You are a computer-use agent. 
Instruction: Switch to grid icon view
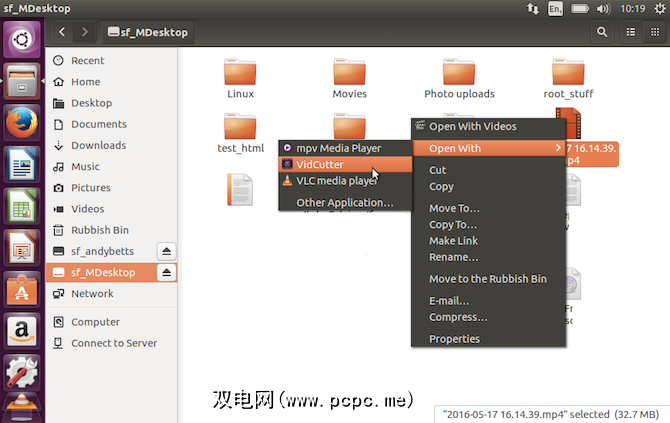point(655,32)
